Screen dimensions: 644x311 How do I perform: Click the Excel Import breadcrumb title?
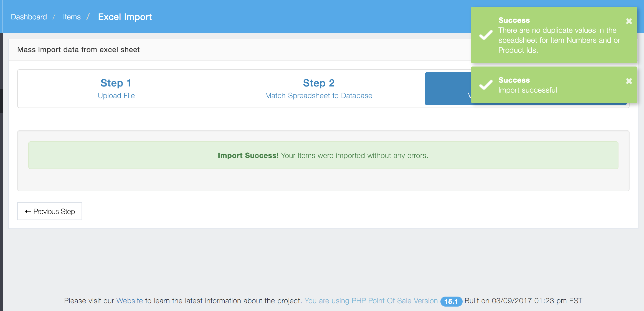[125, 17]
